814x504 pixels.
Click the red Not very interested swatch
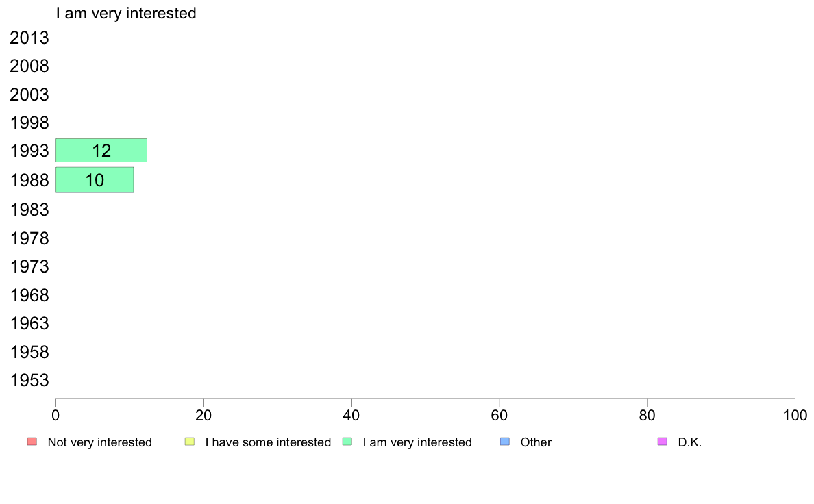coord(32,442)
